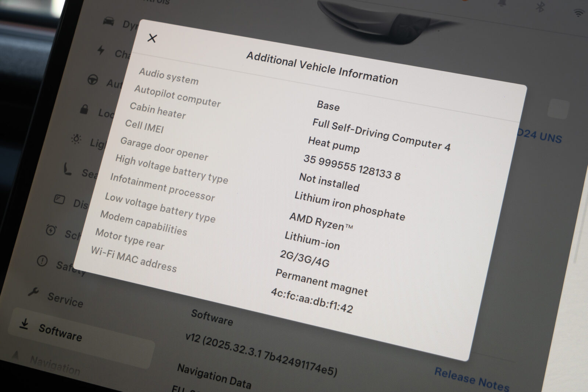588x392 pixels.
Task: Open Autopilot via the steering wheel icon
Action: tap(93, 80)
